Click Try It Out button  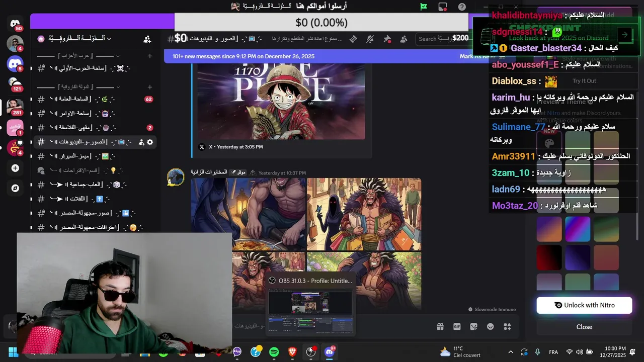[x=584, y=80]
